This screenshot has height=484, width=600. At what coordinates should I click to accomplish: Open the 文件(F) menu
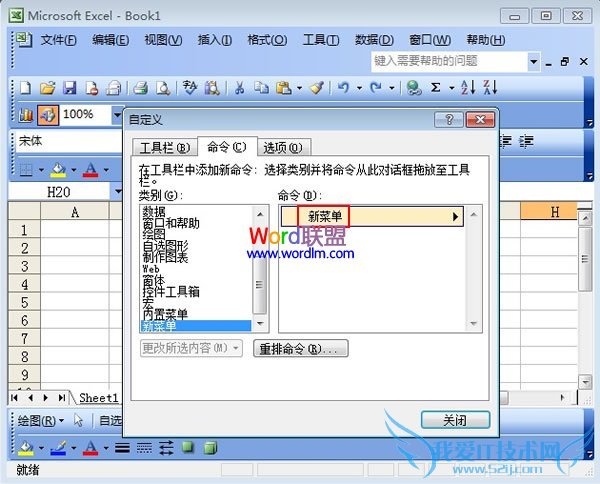pos(58,40)
